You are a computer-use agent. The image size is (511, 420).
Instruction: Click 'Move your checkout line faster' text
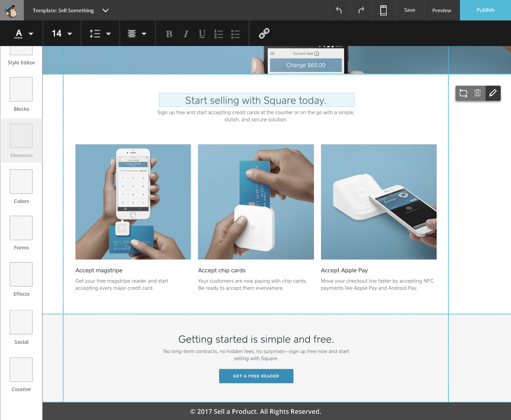[377, 284]
